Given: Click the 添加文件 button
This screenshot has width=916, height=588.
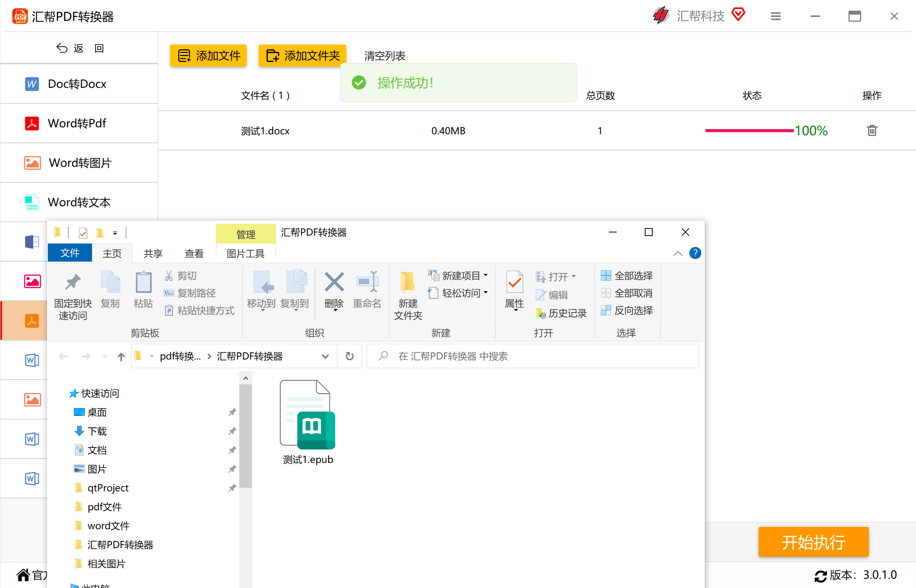Looking at the screenshot, I should (x=208, y=56).
